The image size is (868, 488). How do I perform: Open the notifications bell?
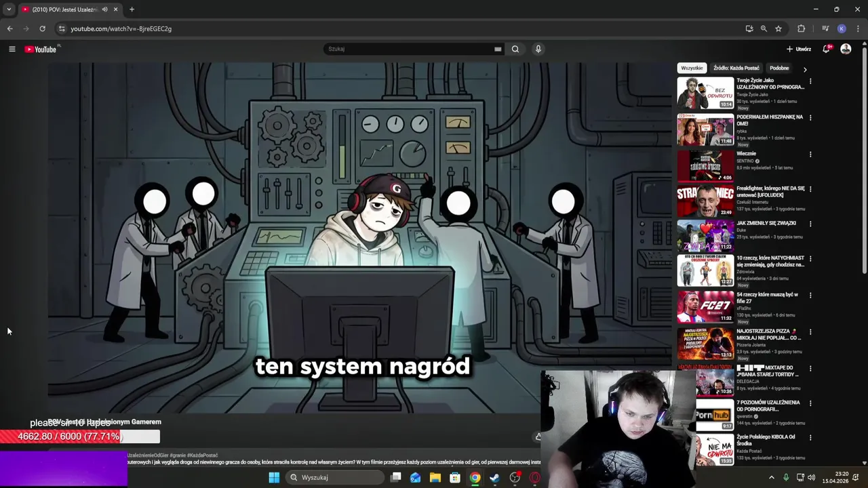coord(827,49)
